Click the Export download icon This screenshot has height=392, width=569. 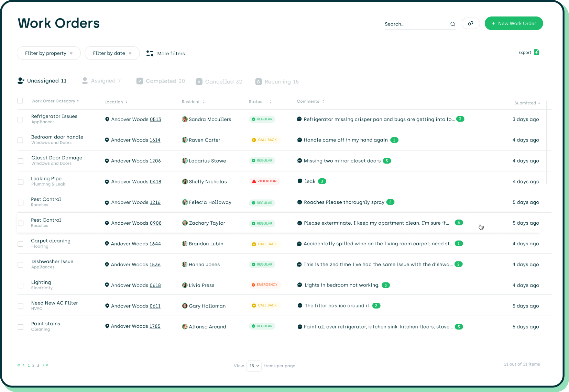(537, 52)
